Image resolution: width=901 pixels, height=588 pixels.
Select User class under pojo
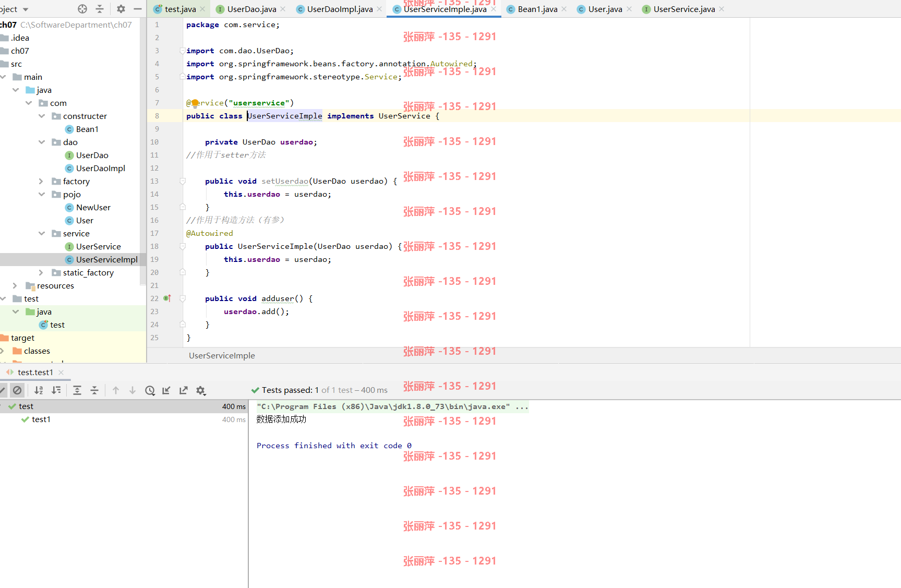point(85,220)
